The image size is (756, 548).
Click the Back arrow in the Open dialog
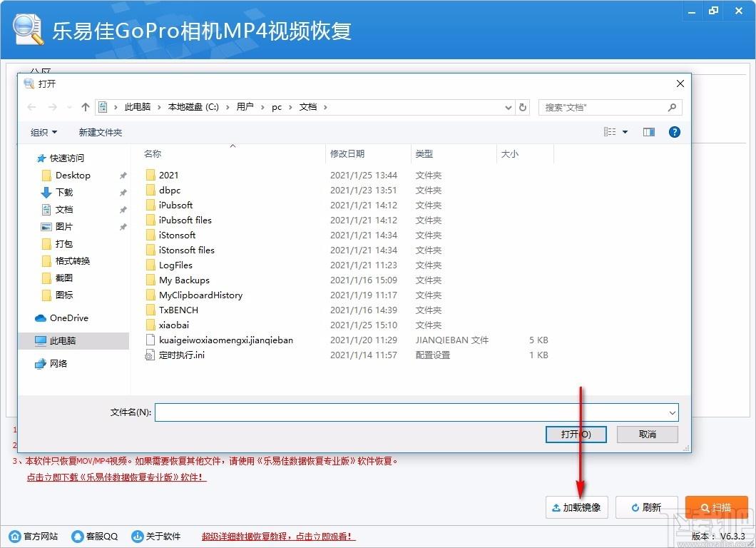coord(32,107)
